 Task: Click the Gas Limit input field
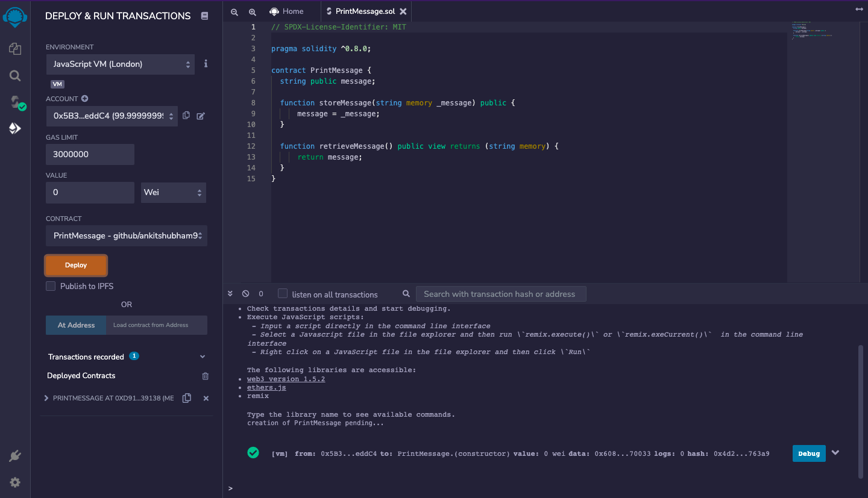pyautogui.click(x=90, y=154)
